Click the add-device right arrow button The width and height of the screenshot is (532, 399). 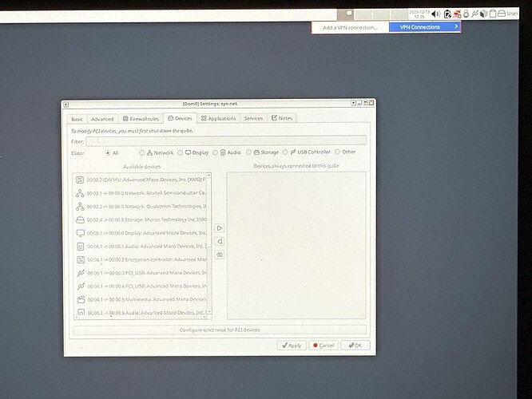[x=220, y=228]
